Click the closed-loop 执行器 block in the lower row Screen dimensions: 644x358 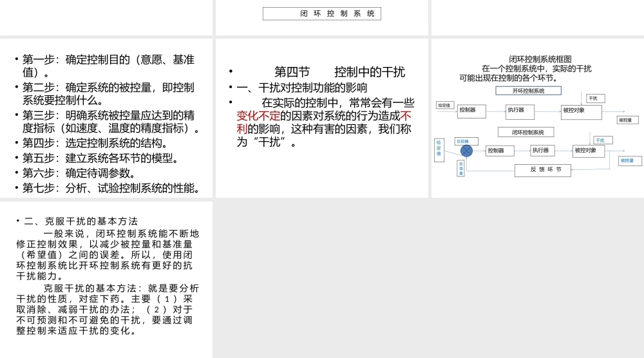[542, 151]
